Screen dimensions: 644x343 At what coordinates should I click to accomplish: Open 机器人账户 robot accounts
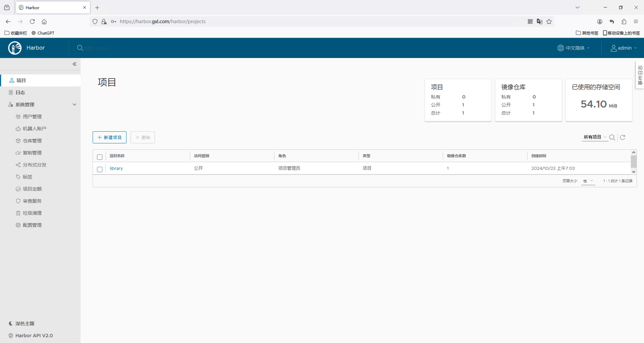click(x=34, y=129)
